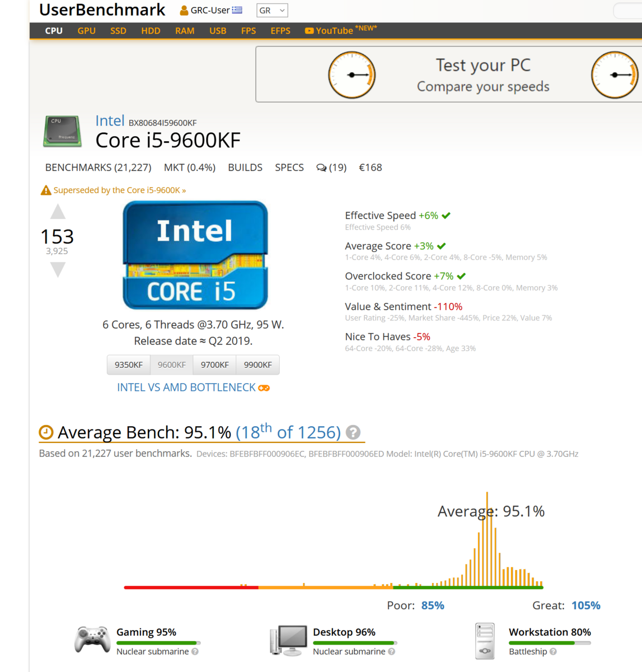Select the 9900KF model button
This screenshot has width=642, height=672.
258,365
